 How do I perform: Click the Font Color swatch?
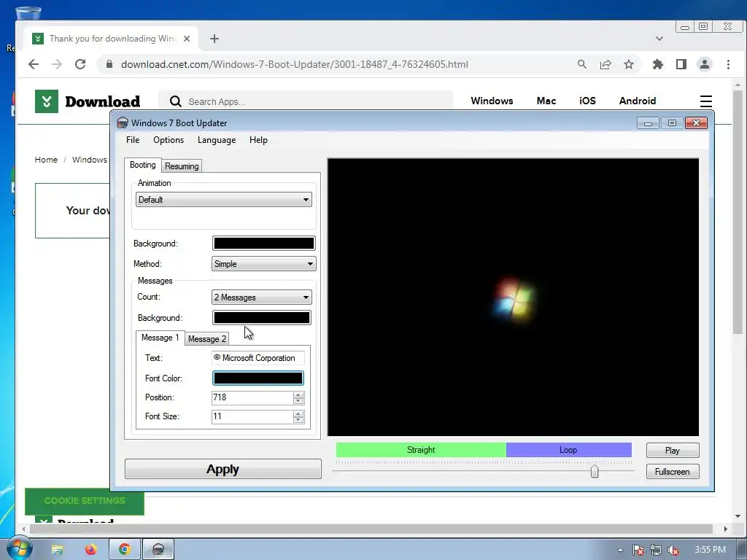click(x=258, y=378)
